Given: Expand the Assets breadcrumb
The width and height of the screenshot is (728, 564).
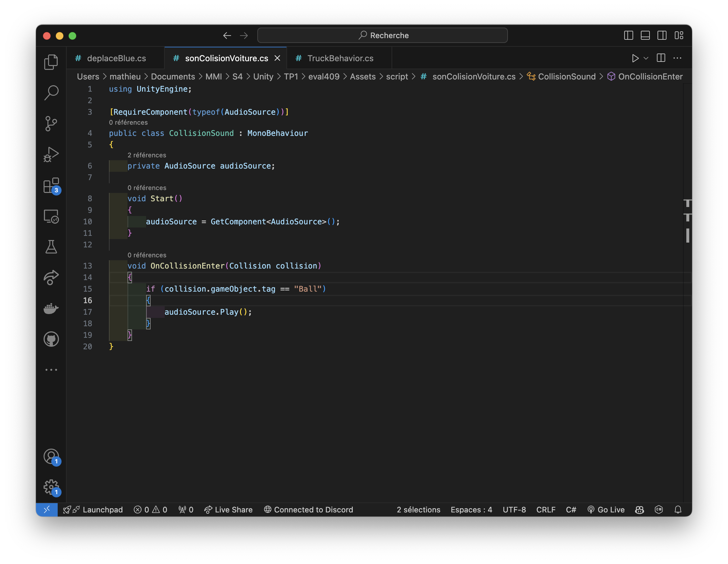Looking at the screenshot, I should (x=363, y=77).
